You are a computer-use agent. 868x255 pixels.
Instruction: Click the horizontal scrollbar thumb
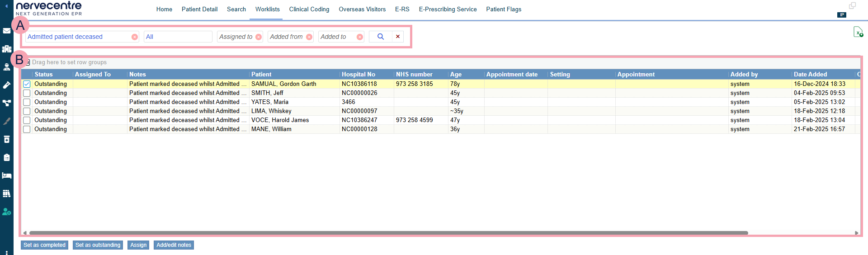pos(388,233)
